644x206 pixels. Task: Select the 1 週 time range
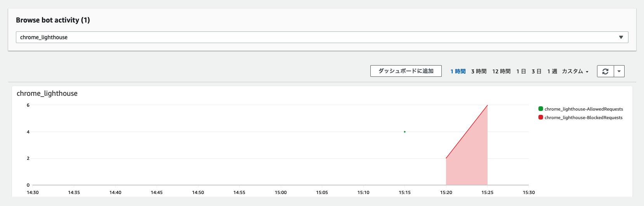(x=552, y=71)
